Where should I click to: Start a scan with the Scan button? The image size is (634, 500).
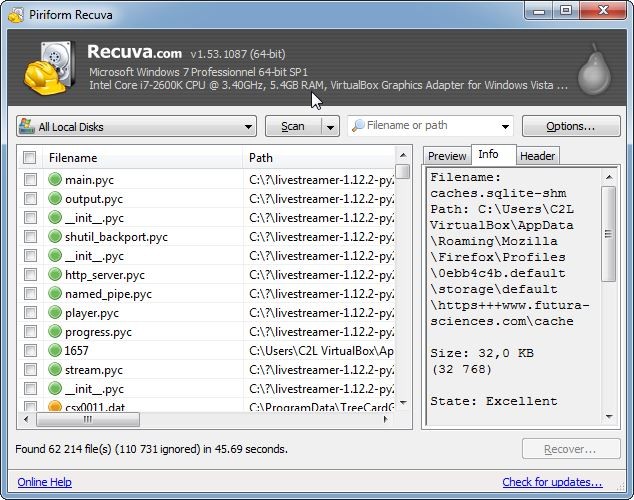(294, 127)
